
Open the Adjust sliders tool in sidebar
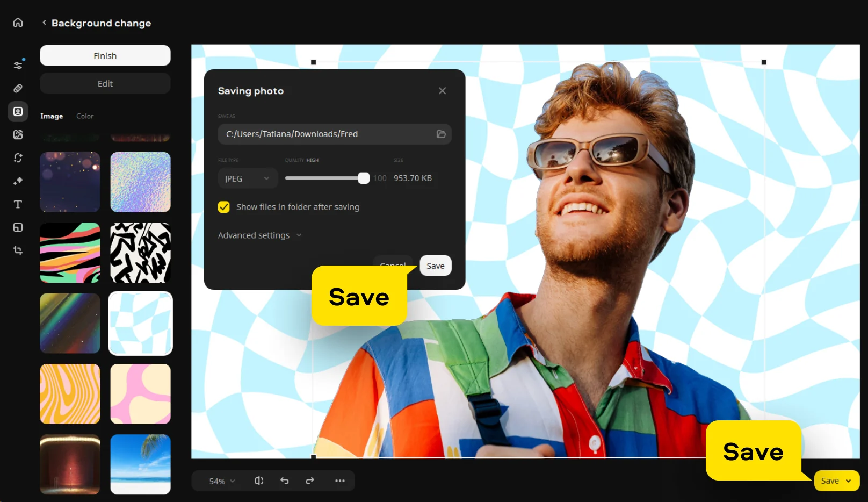pyautogui.click(x=18, y=65)
